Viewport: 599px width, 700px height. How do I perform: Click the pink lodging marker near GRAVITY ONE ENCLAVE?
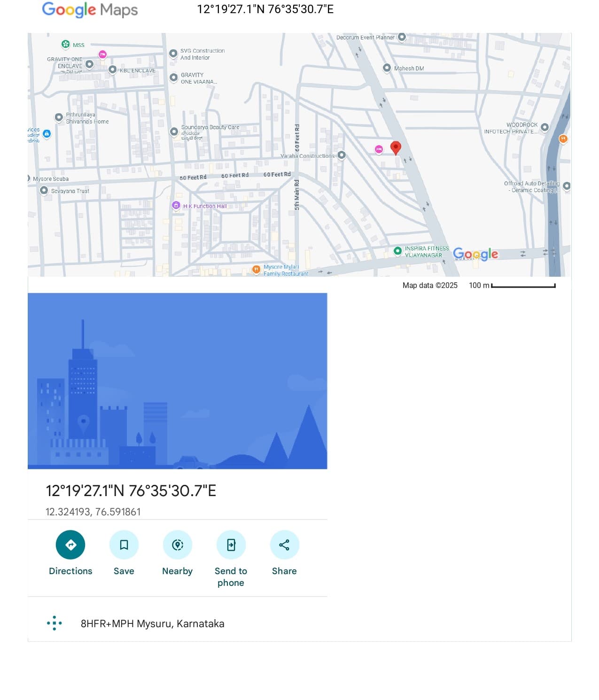[102, 54]
